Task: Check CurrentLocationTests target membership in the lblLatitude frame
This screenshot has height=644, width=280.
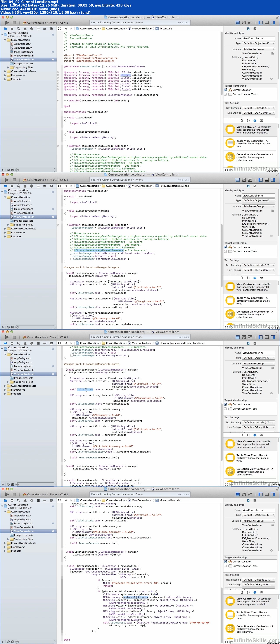Action: tap(226, 94)
